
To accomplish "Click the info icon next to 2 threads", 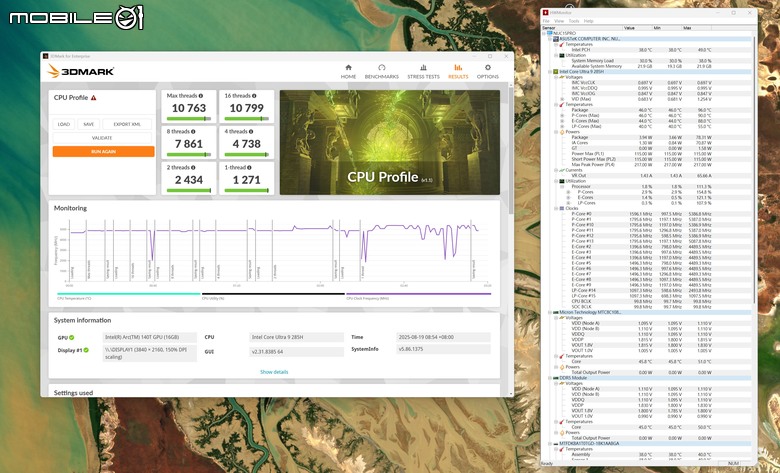I will pyautogui.click(x=193, y=168).
